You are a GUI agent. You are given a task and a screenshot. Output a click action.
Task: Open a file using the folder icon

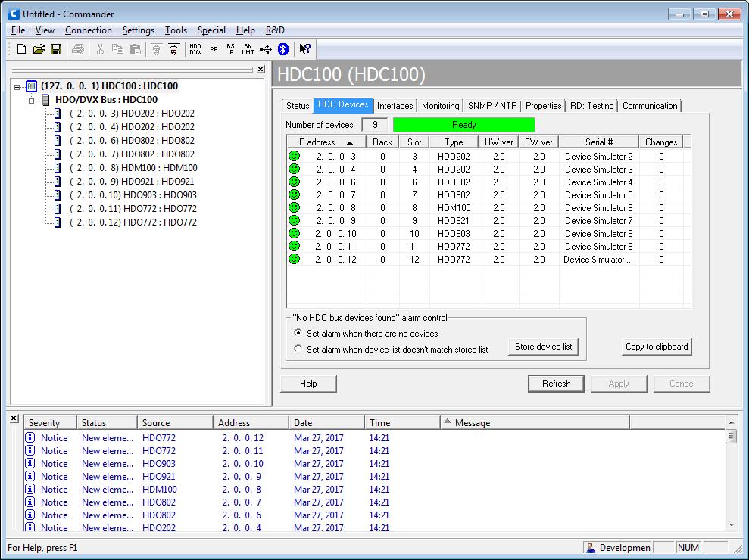(x=39, y=48)
